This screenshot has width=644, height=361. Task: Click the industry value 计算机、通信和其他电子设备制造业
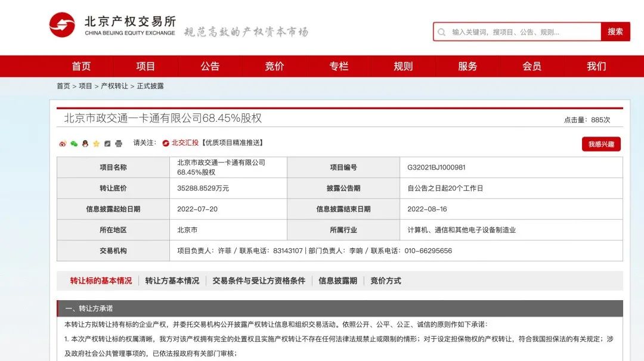pyautogui.click(x=461, y=230)
